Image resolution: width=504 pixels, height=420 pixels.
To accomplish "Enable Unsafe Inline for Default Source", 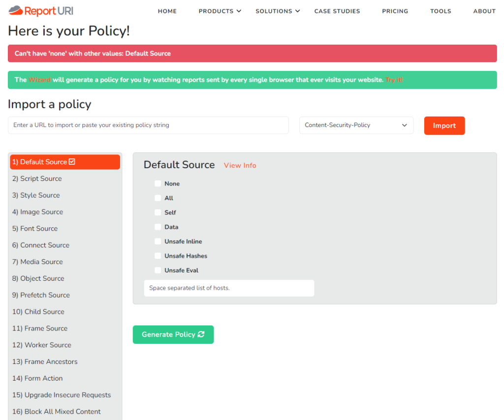I will tap(157, 241).
